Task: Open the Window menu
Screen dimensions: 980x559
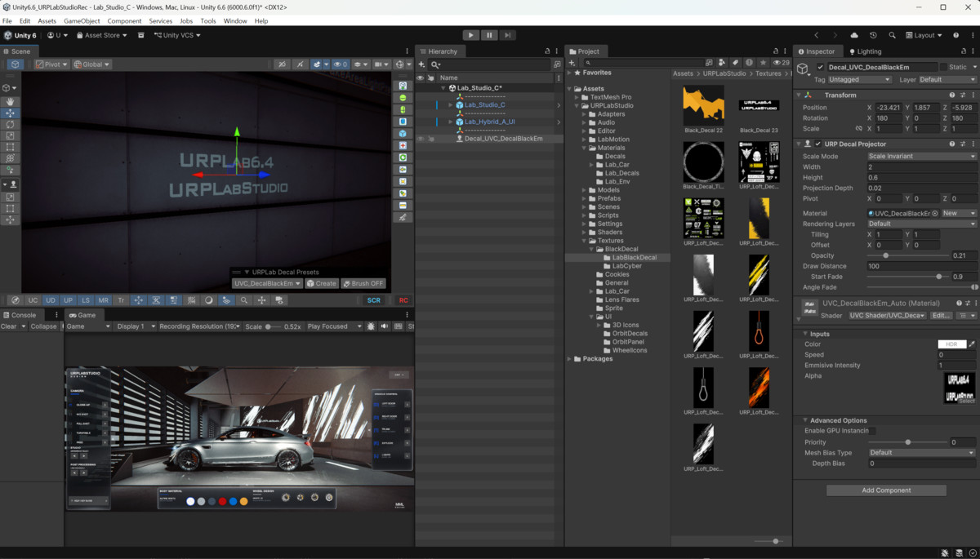Action: [235, 20]
